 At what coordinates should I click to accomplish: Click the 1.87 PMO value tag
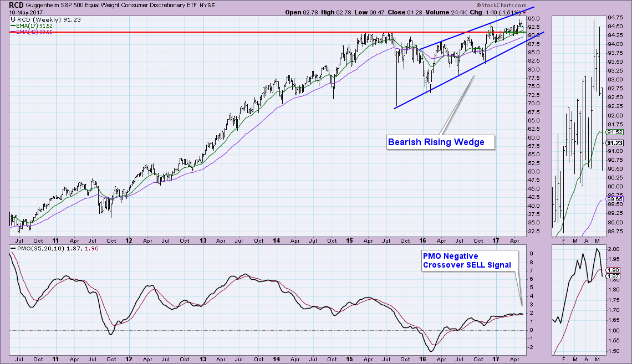tap(614, 276)
